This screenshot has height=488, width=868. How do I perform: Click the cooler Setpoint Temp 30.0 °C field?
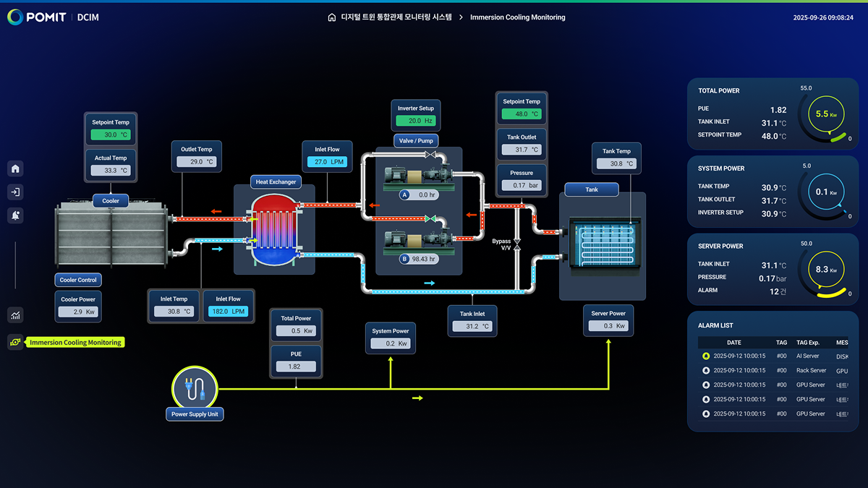pyautogui.click(x=110, y=134)
